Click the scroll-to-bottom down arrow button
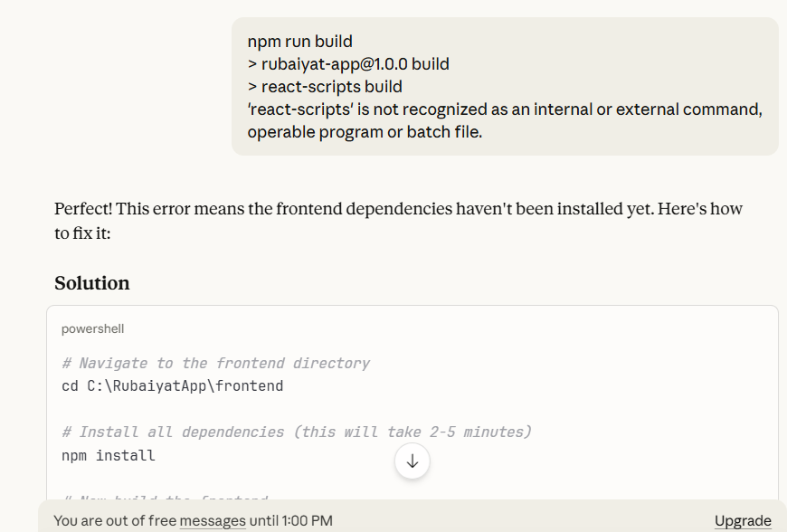787x532 pixels. tap(412, 461)
